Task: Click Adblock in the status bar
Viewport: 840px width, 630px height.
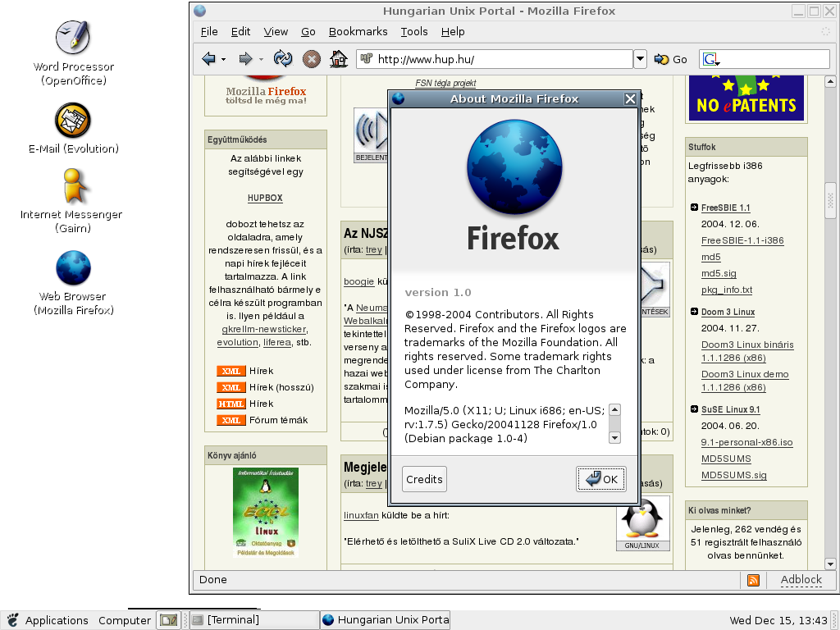Action: point(801,580)
